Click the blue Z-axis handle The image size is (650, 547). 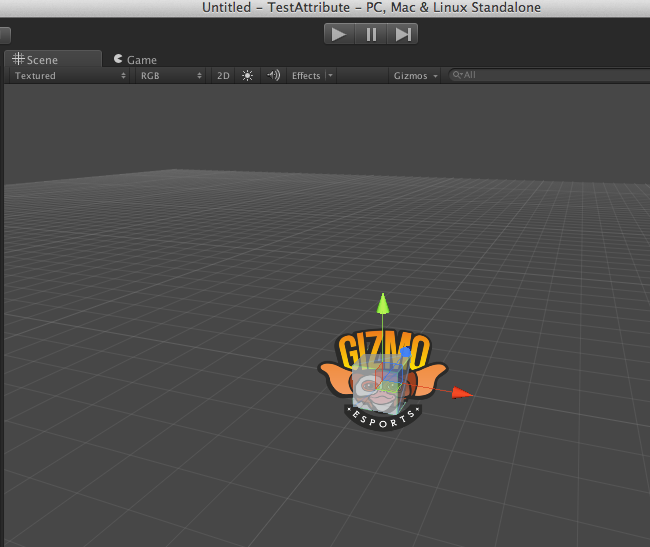click(x=405, y=352)
